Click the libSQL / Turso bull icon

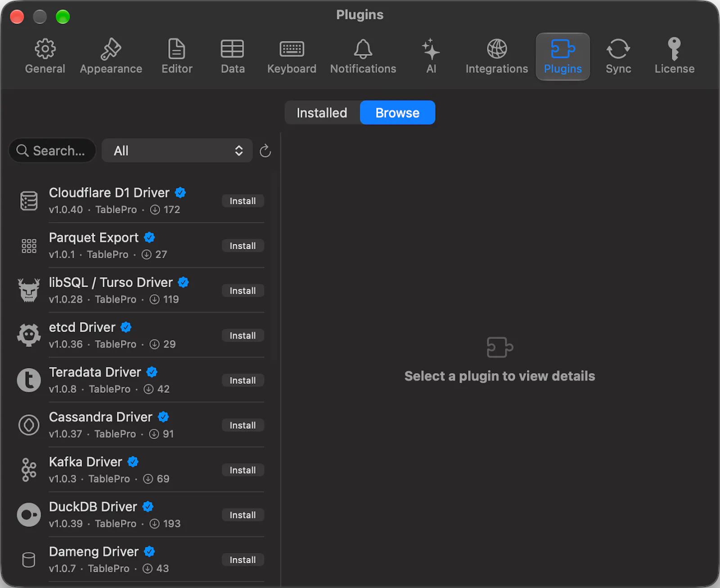[29, 290]
